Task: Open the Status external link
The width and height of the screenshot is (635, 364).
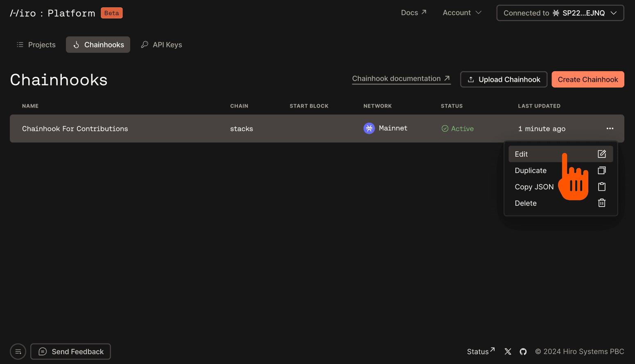Action: pyautogui.click(x=481, y=351)
